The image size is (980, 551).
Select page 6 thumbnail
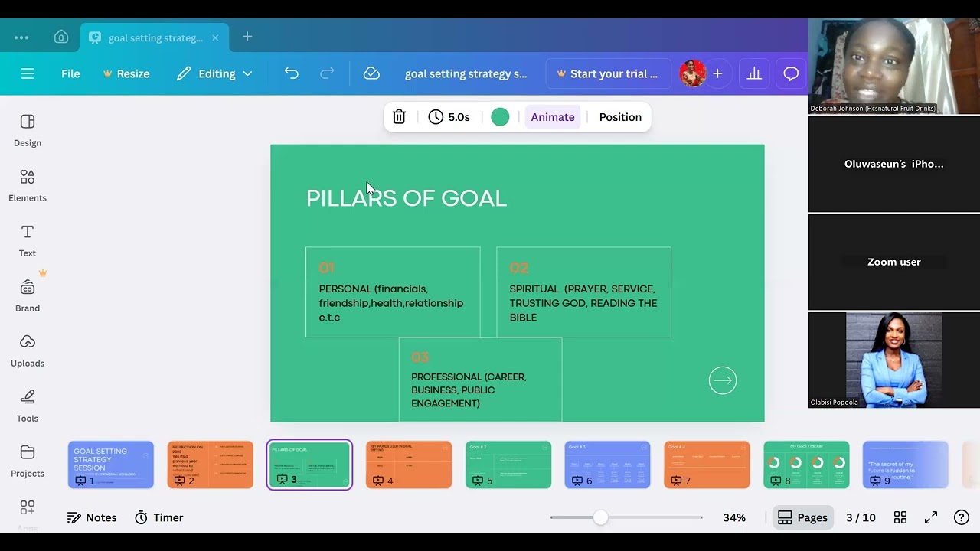[x=608, y=465]
